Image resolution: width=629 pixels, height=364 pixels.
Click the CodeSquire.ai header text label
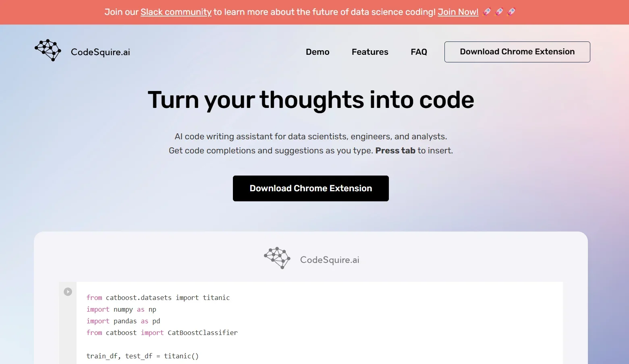(100, 52)
